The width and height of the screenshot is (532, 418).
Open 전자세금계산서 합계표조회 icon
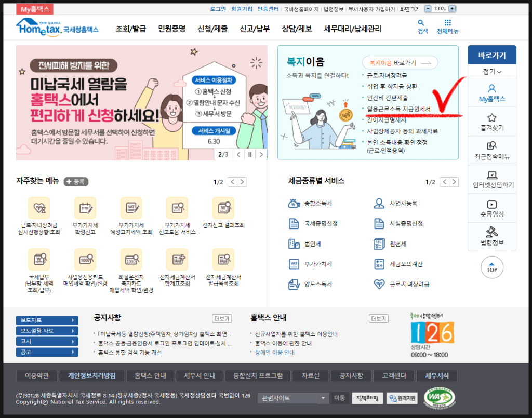pos(177,259)
